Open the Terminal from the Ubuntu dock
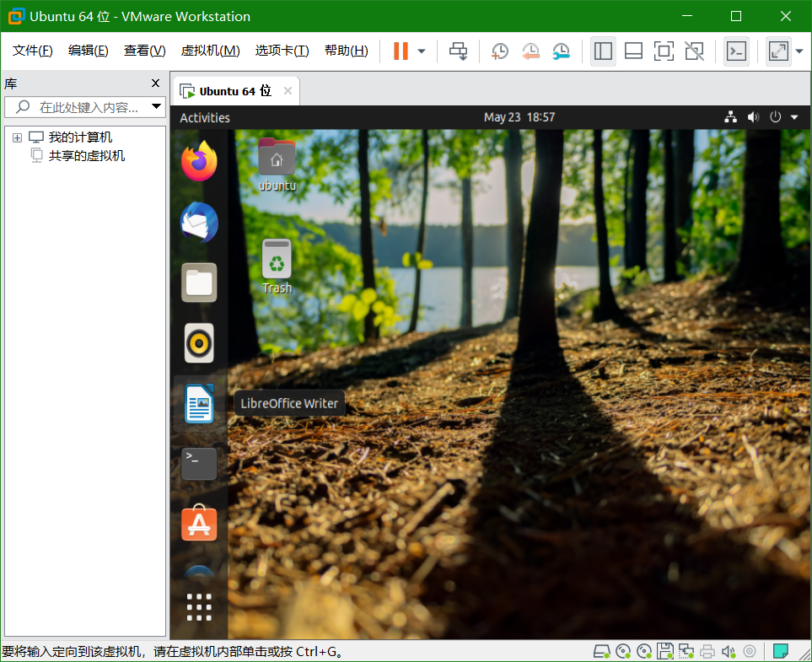 coord(198,463)
